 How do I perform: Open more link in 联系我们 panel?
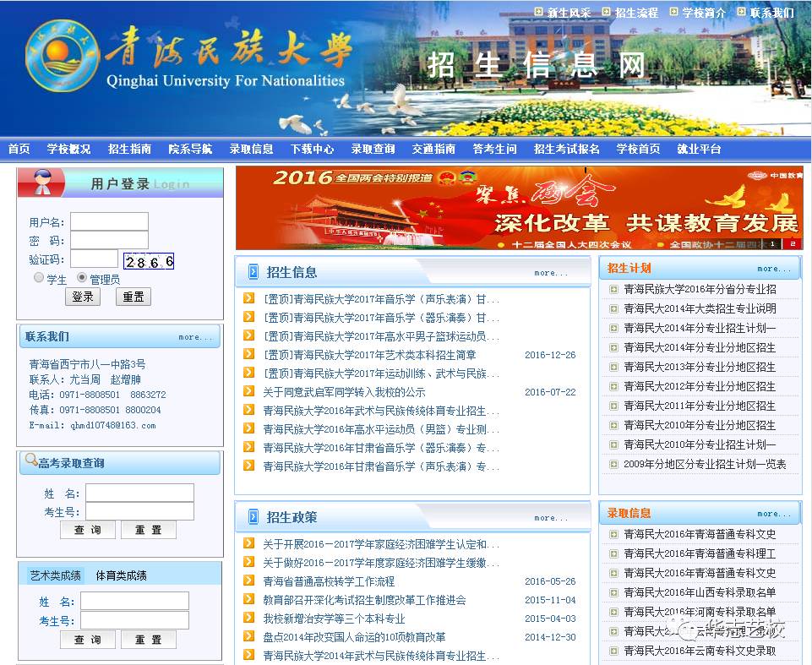[x=195, y=337]
